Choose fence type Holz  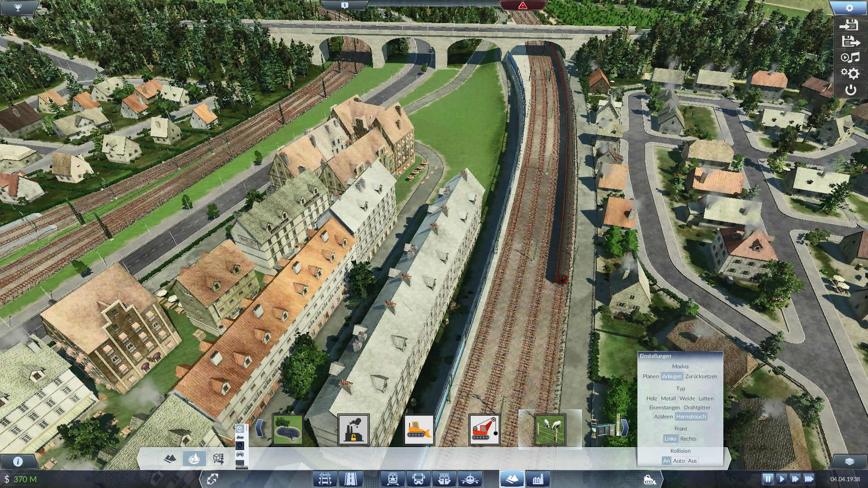651,399
